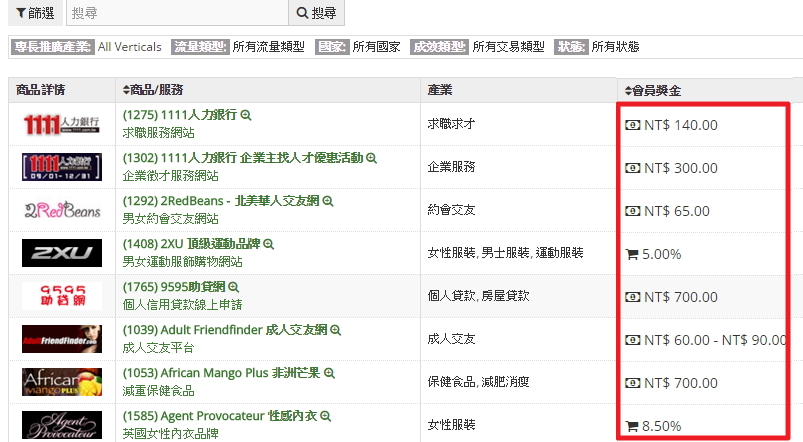Click magnifier preview icon for Adult Friendfinder
The image size is (803, 442).
coord(335,330)
